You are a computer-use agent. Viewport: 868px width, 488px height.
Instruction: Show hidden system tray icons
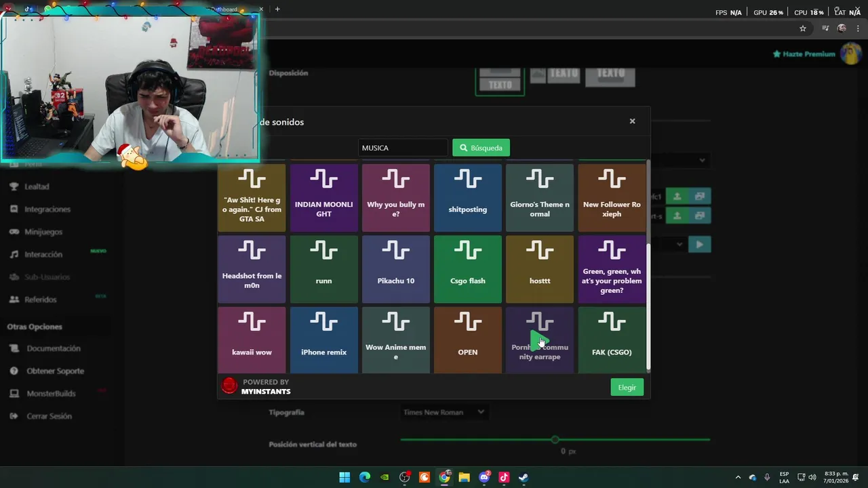tap(738, 477)
